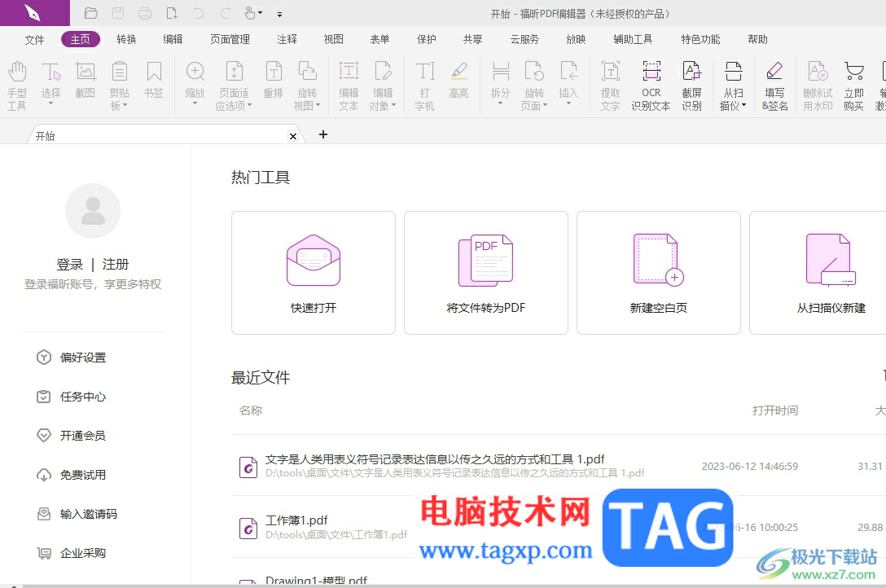Click 开通会员 in sidebar

[71, 436]
